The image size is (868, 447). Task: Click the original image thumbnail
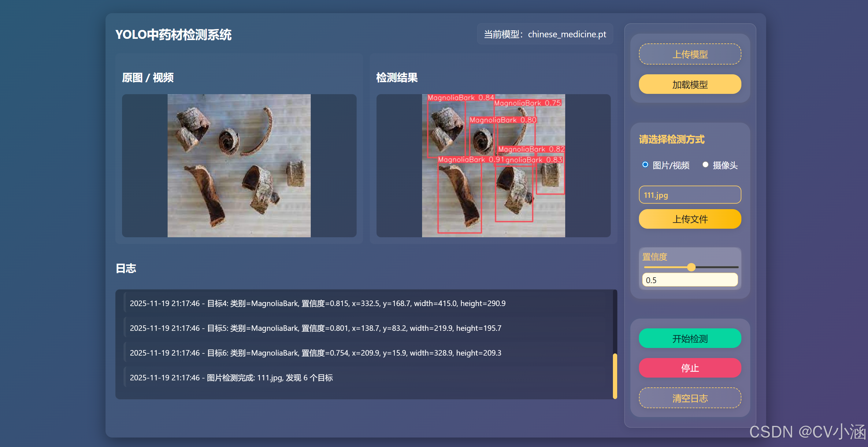tap(239, 165)
